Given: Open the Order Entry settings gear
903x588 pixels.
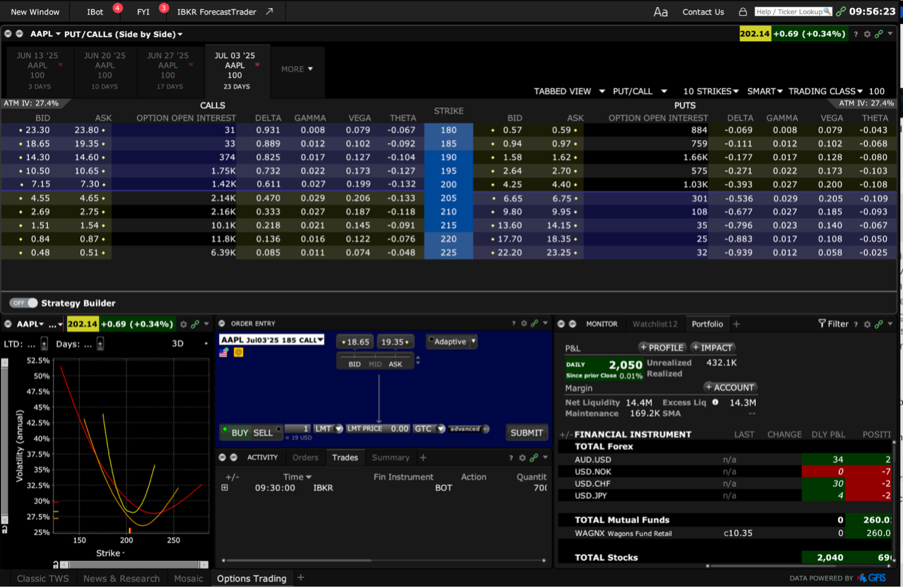Looking at the screenshot, I should (523, 323).
